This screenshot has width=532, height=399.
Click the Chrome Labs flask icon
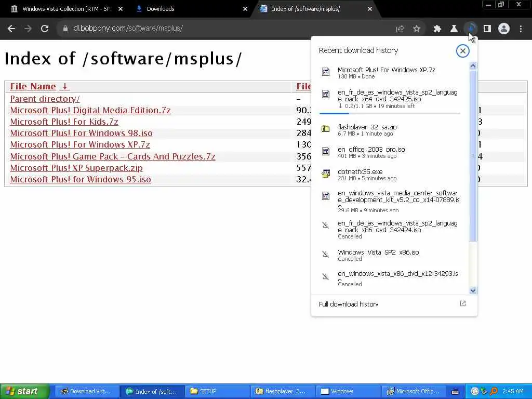[454, 29]
